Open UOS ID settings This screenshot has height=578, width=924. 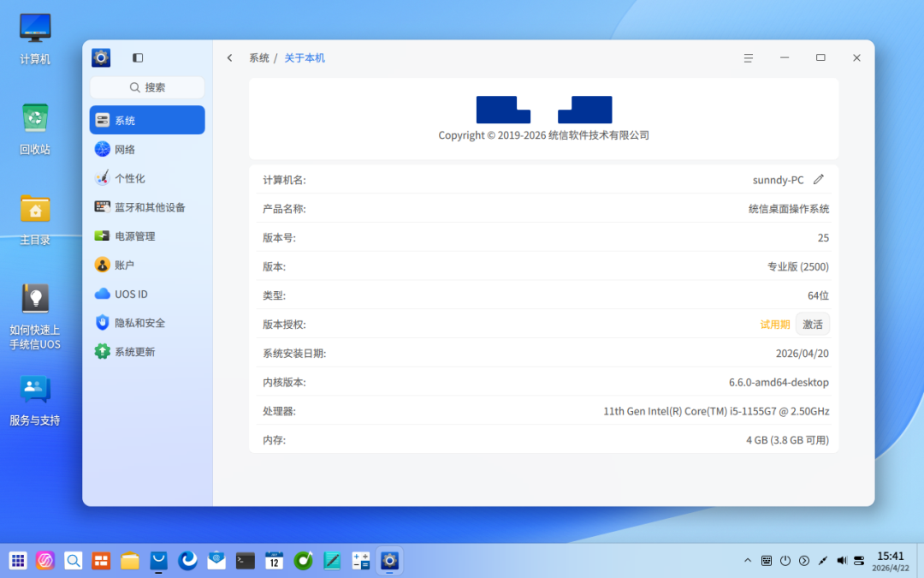pos(147,294)
